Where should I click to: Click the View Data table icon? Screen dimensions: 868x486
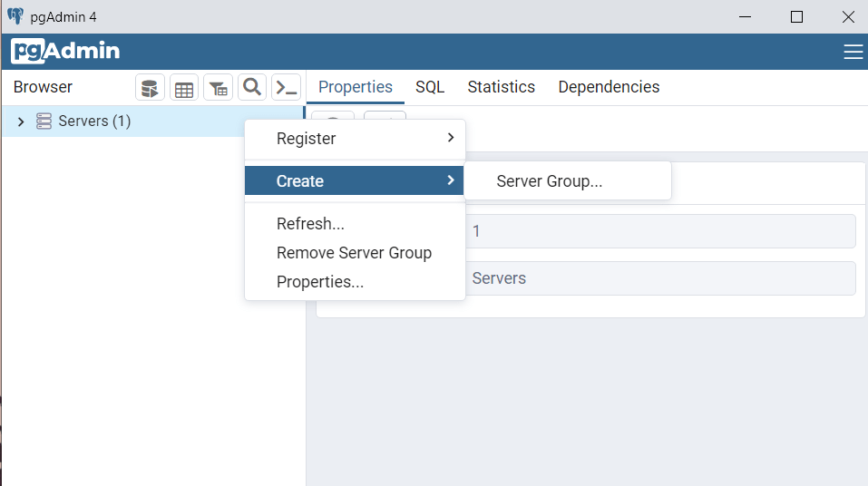tap(184, 88)
